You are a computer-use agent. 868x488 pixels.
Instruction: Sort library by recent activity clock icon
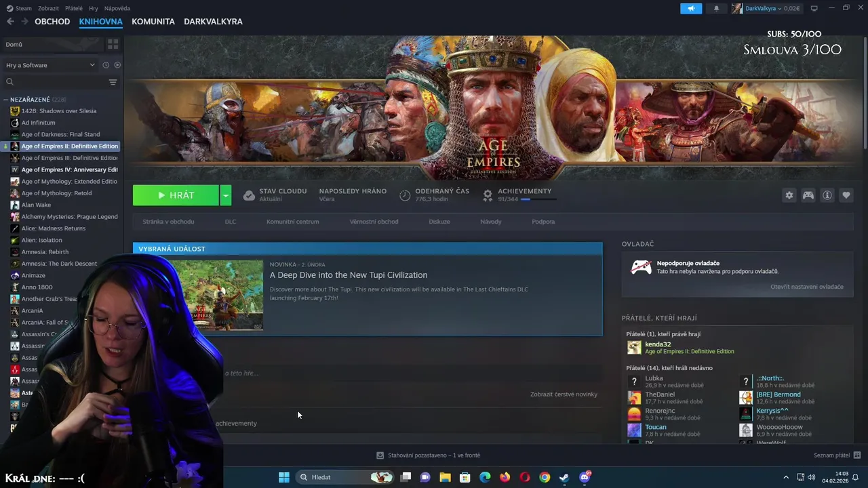coord(106,65)
